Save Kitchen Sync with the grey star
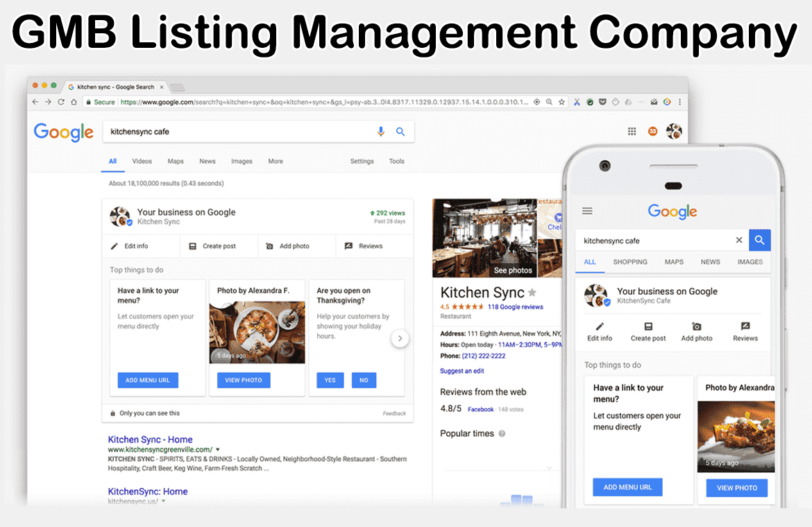The width and height of the screenshot is (812, 527). [x=532, y=293]
